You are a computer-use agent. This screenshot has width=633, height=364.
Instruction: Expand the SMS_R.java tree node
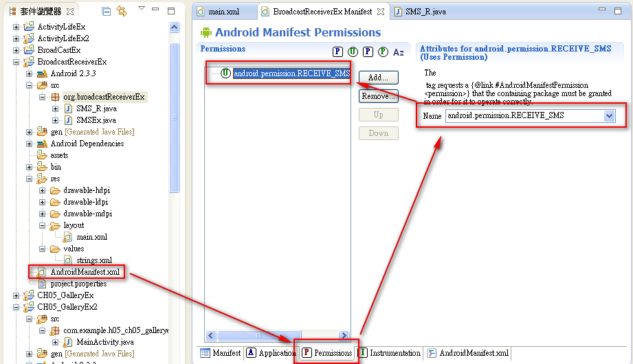tap(55, 109)
